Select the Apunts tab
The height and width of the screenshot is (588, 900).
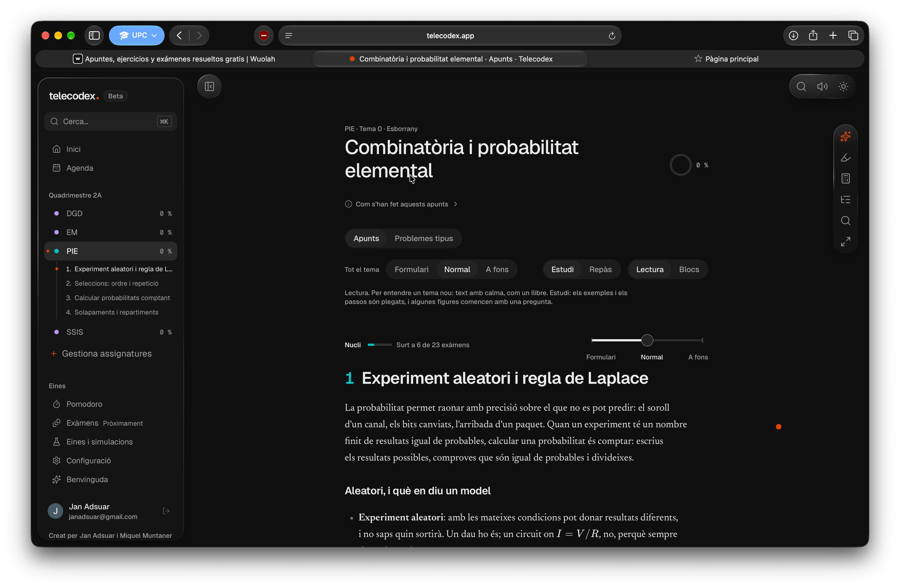pyautogui.click(x=366, y=238)
